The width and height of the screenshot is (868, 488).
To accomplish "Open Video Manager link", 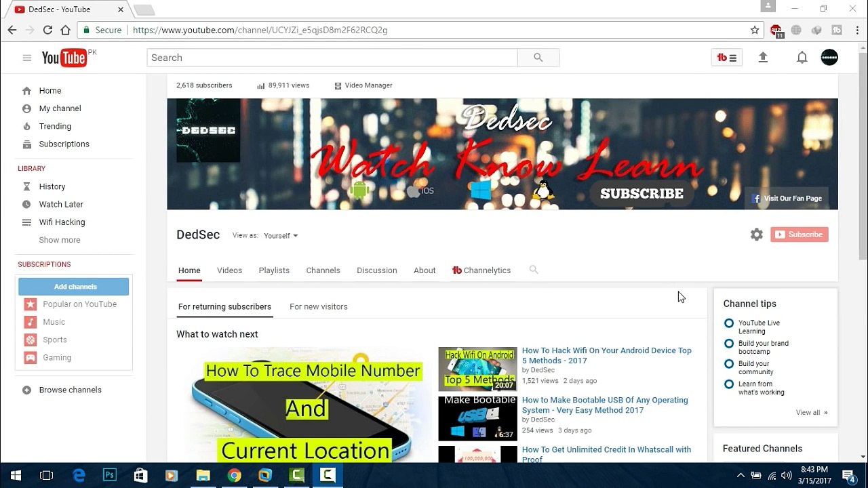I will [x=363, y=85].
